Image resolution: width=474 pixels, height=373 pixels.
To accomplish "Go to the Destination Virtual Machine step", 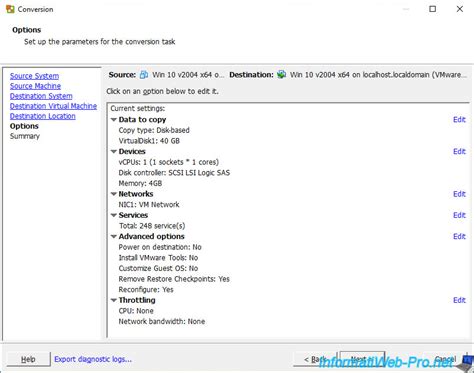I will (x=53, y=106).
